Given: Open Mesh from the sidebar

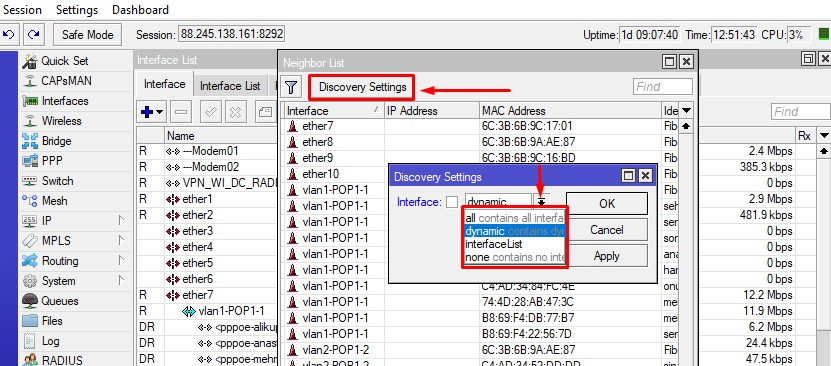Looking at the screenshot, I should point(55,201).
